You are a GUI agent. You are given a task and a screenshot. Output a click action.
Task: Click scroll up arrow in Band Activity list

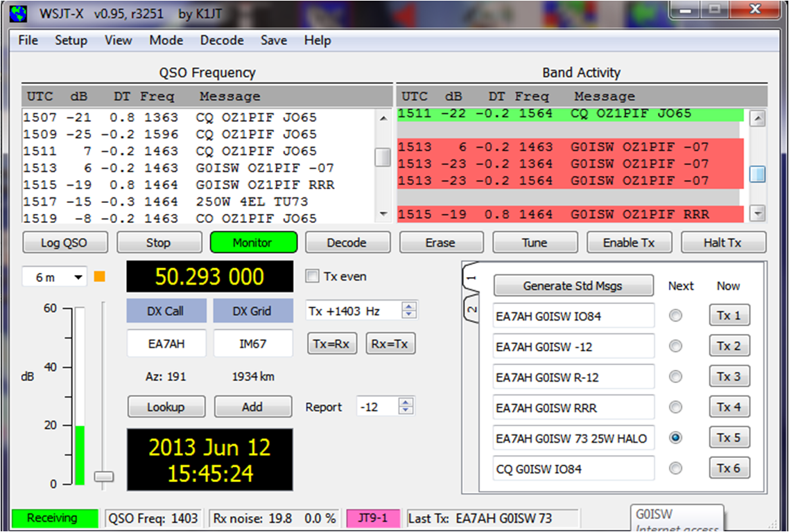(x=757, y=118)
